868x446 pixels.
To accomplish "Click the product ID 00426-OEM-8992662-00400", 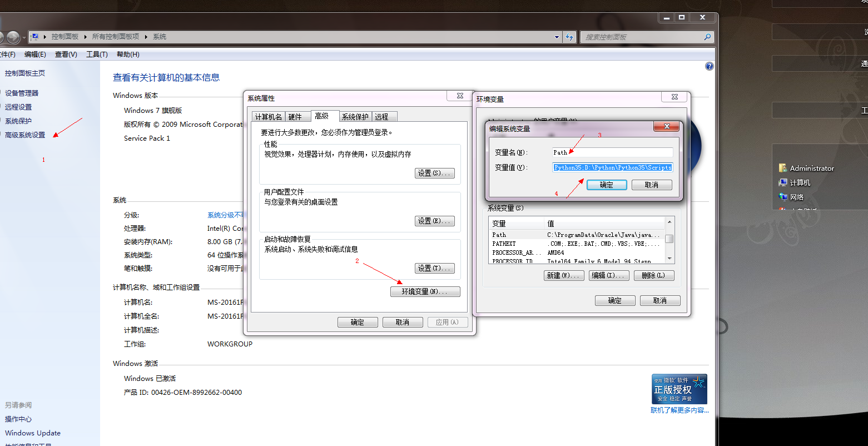I will click(x=196, y=393).
